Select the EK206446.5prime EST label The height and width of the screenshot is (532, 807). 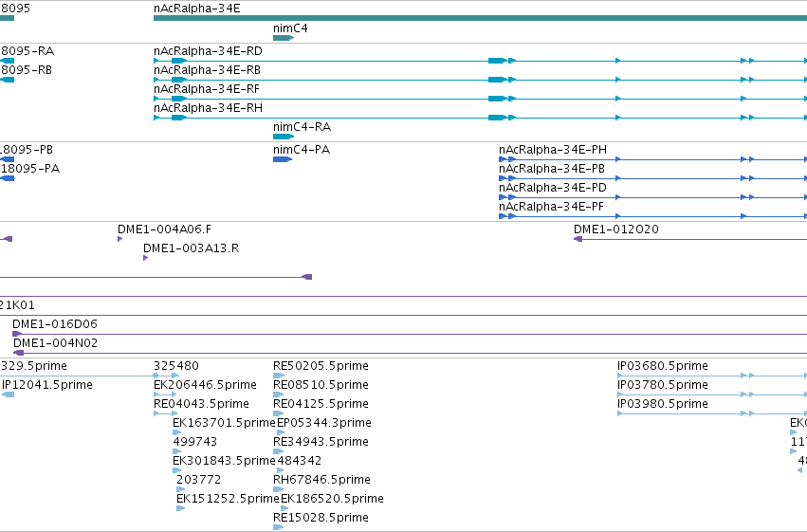coord(206,385)
